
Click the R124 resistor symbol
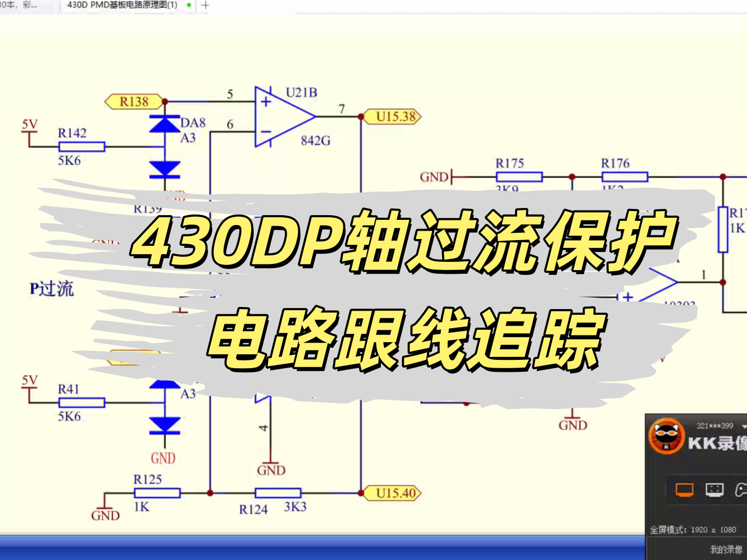pos(278,493)
